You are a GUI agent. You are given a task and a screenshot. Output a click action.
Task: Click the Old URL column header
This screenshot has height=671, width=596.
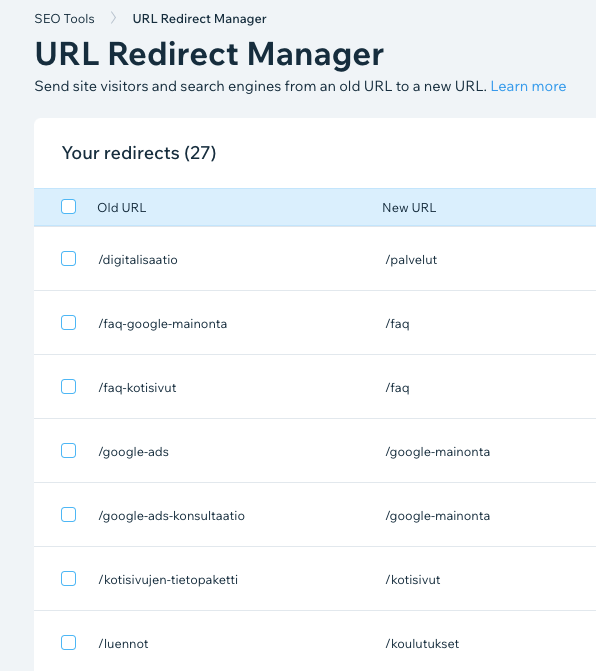[122, 208]
